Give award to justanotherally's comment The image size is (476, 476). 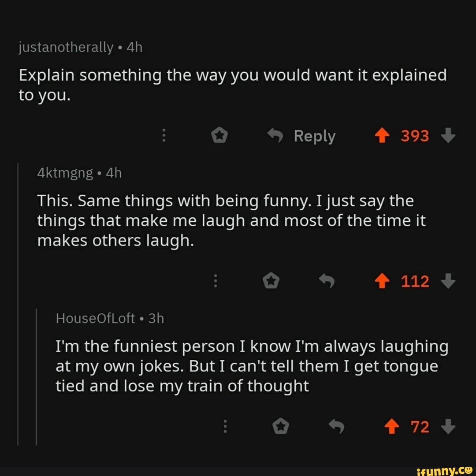(x=219, y=136)
